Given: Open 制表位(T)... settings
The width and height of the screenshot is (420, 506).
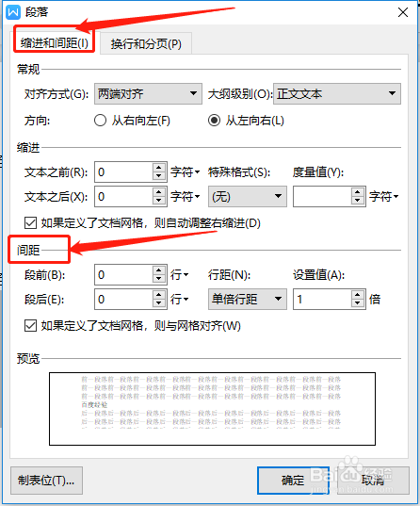Looking at the screenshot, I should [x=46, y=481].
